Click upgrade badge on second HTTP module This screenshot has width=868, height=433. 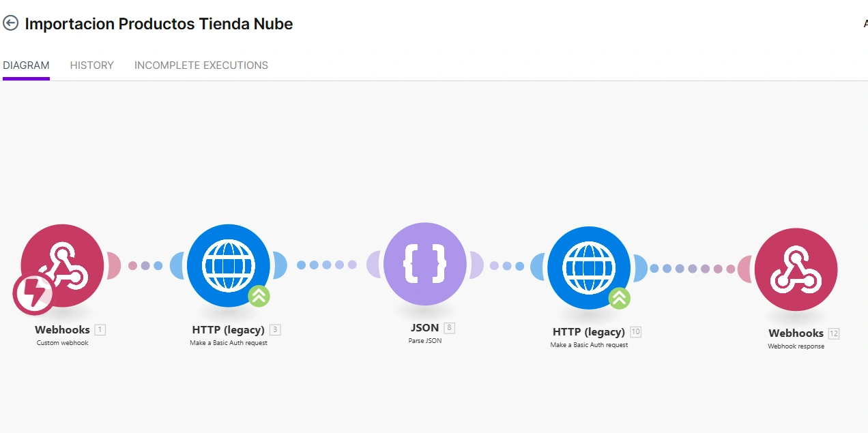click(x=619, y=298)
